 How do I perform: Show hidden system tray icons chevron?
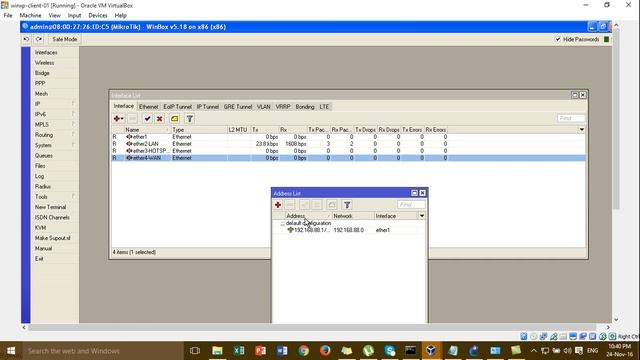[533, 351]
